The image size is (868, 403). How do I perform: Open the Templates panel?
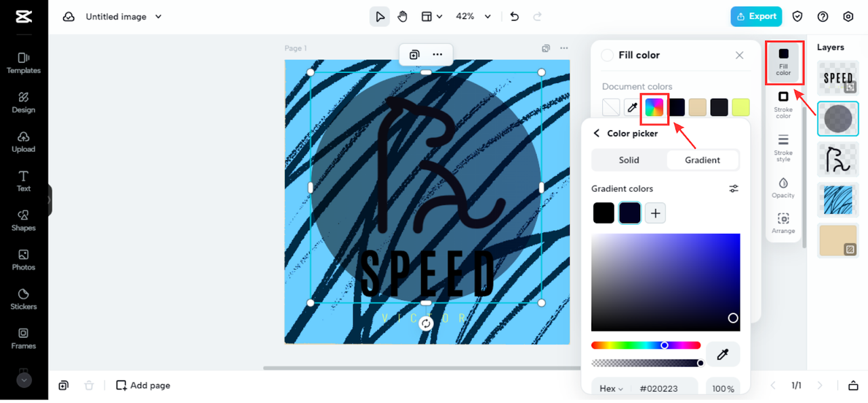[x=24, y=63]
